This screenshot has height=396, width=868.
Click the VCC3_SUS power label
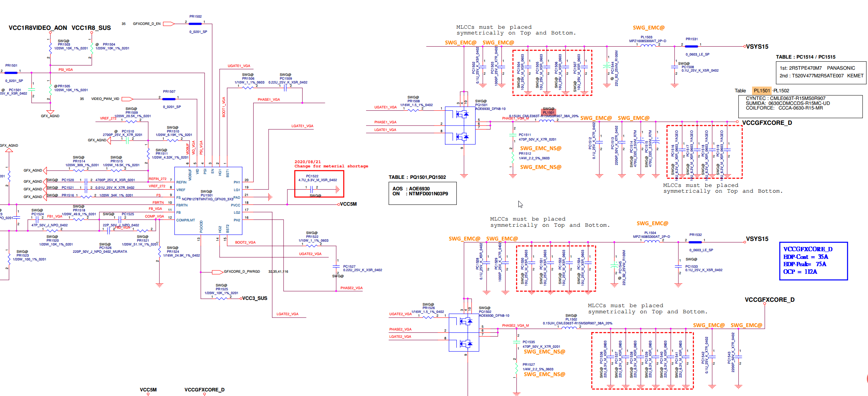(x=255, y=298)
